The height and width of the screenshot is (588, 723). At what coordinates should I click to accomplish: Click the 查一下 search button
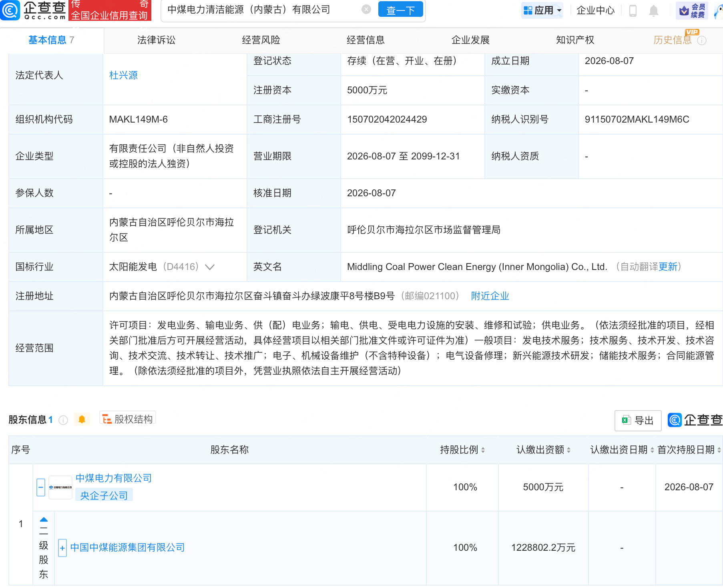pos(400,10)
